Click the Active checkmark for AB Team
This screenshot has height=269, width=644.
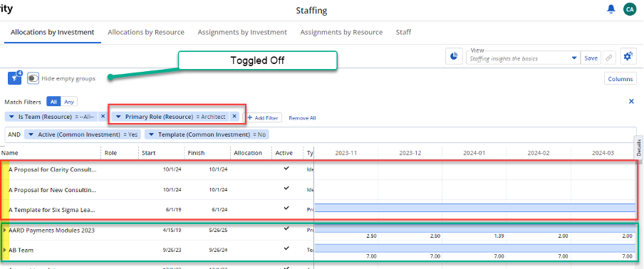pos(286,248)
